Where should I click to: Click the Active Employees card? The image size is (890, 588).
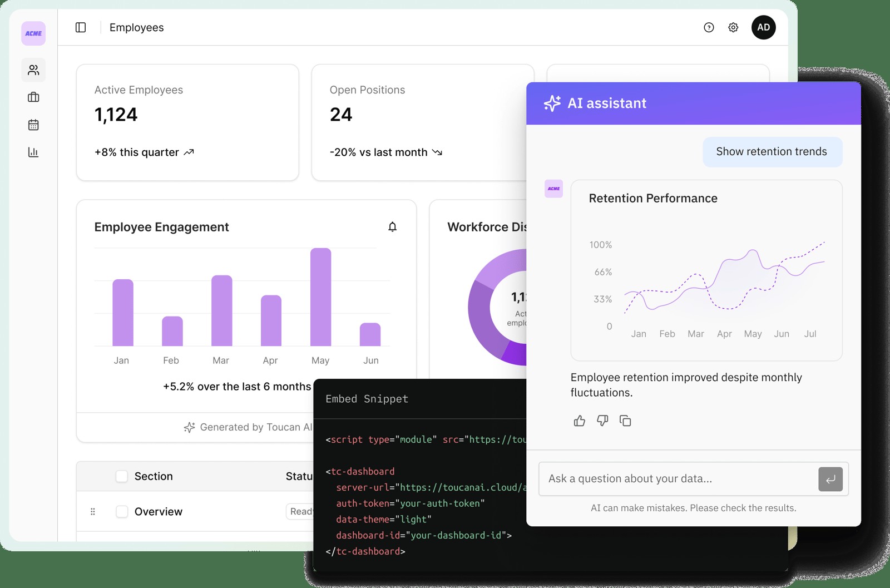click(187, 122)
